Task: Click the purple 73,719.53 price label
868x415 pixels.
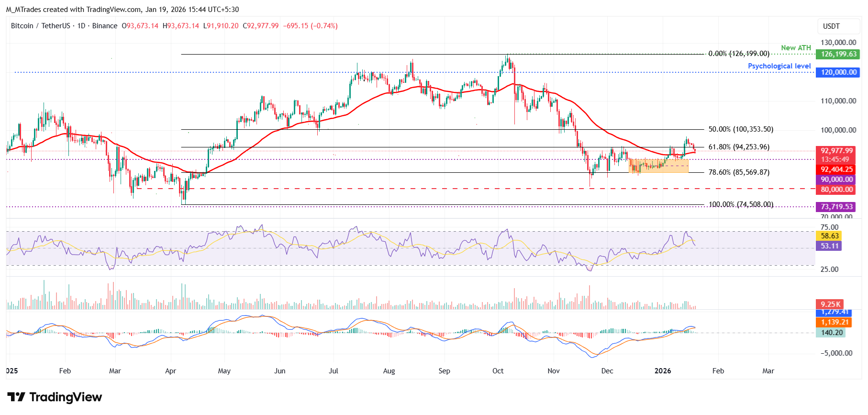Action: tap(836, 207)
